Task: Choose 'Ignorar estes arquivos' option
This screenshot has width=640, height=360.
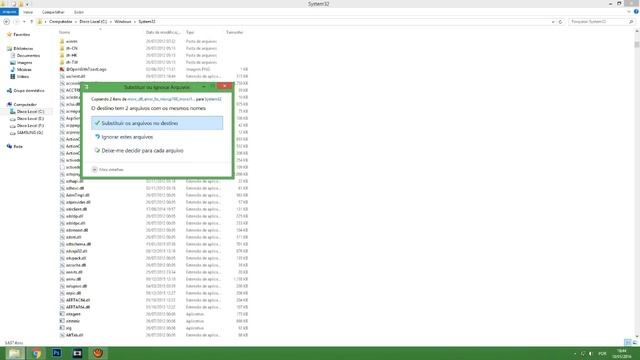Action: point(157,137)
